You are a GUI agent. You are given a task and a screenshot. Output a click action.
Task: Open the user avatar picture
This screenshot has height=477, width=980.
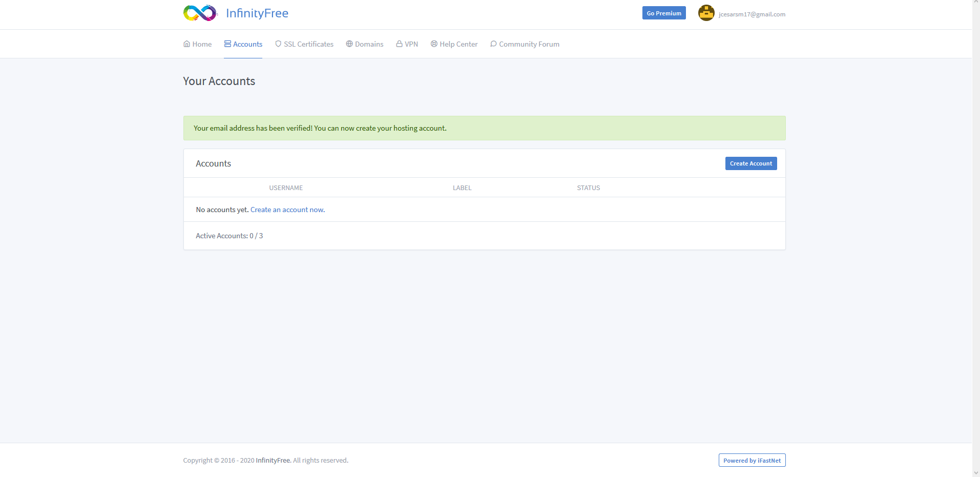pyautogui.click(x=706, y=13)
